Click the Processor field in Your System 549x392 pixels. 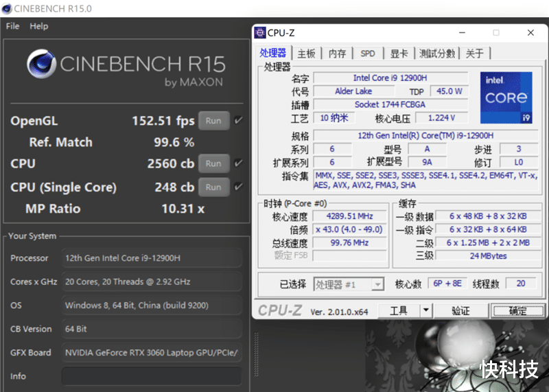pyautogui.click(x=152, y=258)
